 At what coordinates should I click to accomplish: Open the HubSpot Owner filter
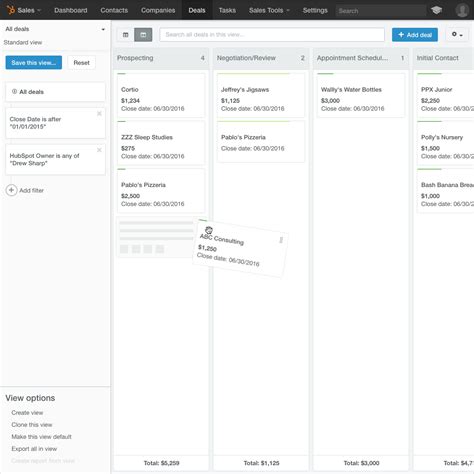point(55,159)
